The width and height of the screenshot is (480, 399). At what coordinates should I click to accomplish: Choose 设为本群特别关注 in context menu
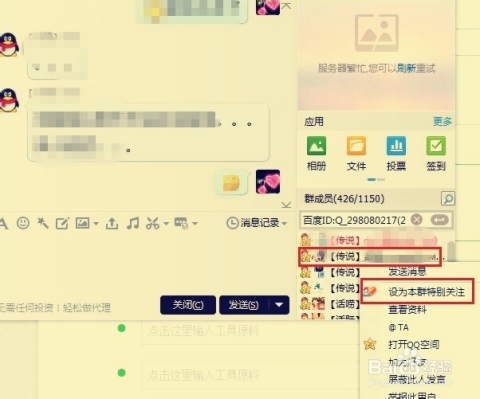pos(426,292)
